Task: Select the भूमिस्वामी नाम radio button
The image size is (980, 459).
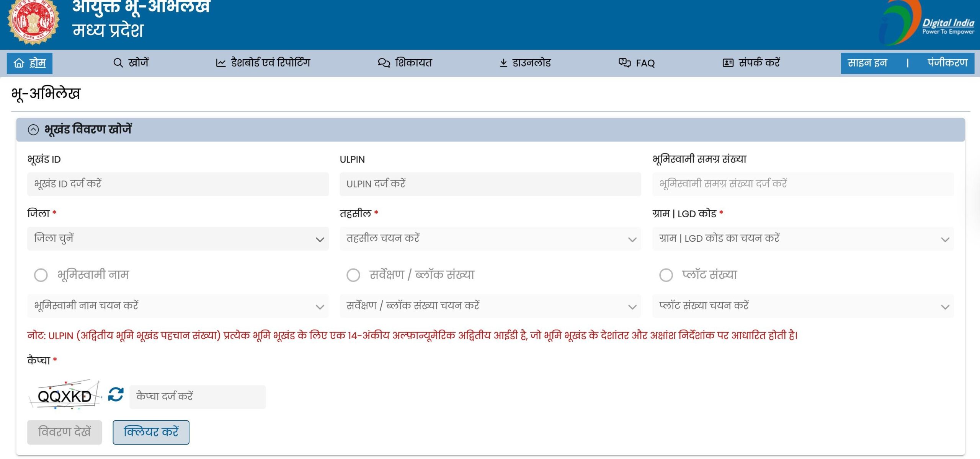Action: (x=41, y=275)
